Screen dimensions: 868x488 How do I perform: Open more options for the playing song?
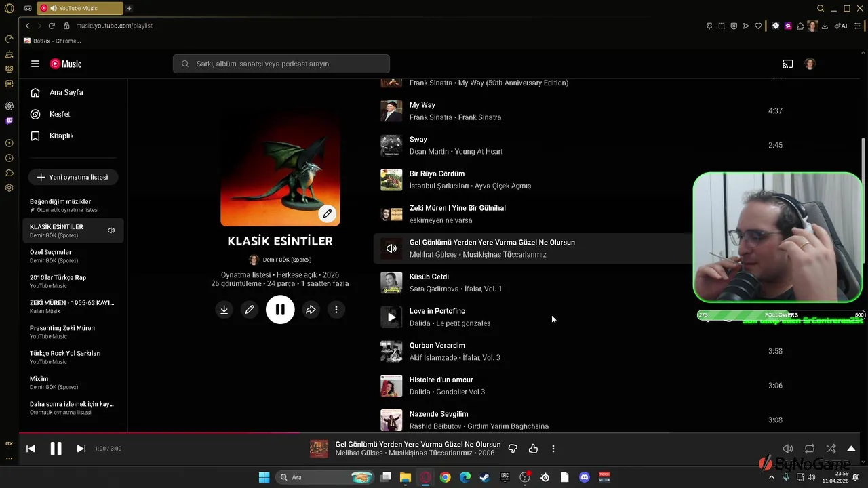tap(553, 449)
